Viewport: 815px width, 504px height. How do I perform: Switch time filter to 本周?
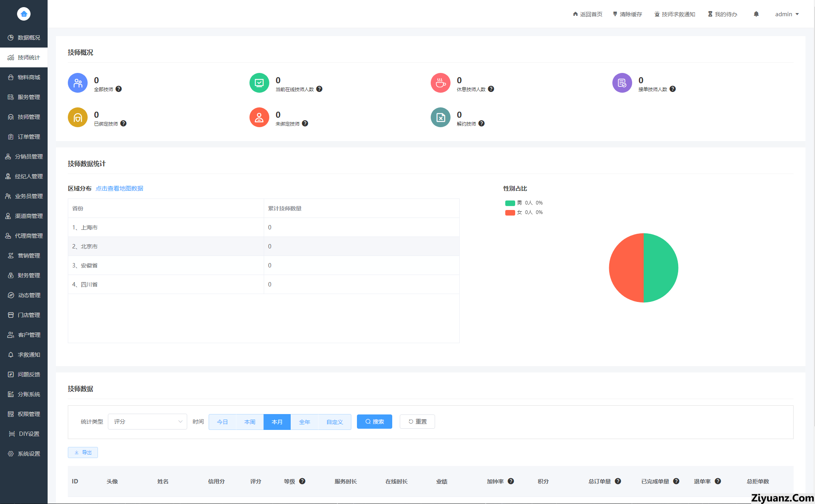pyautogui.click(x=249, y=422)
